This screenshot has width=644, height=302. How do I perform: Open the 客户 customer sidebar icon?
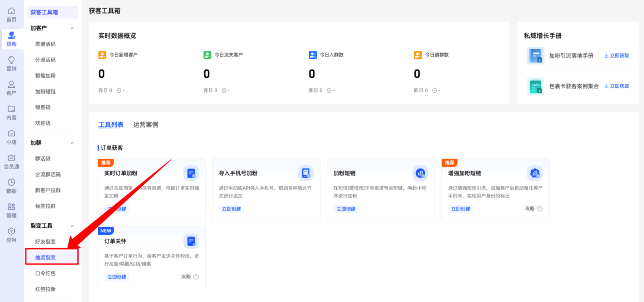(x=11, y=84)
